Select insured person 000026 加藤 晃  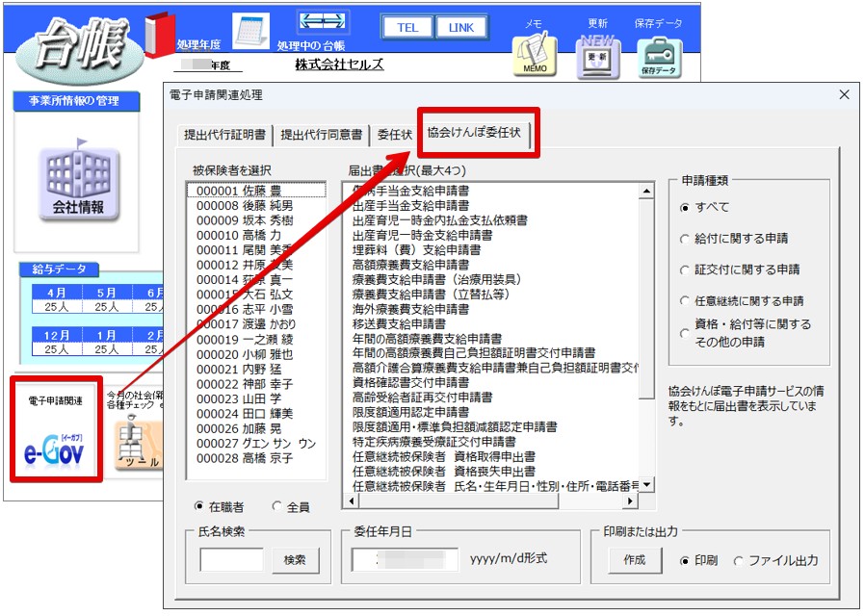256,428
